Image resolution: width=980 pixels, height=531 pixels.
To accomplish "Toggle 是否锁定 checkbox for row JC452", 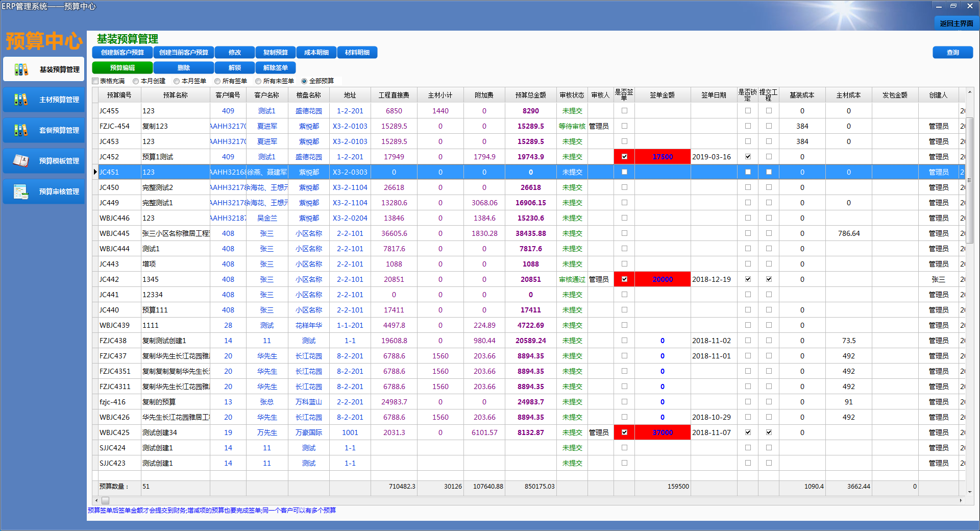I will click(x=748, y=157).
